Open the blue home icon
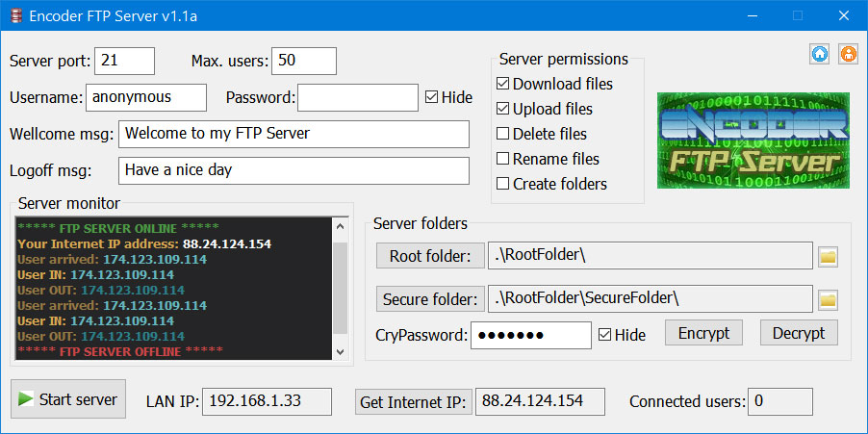Image resolution: width=868 pixels, height=434 pixels. click(x=820, y=54)
